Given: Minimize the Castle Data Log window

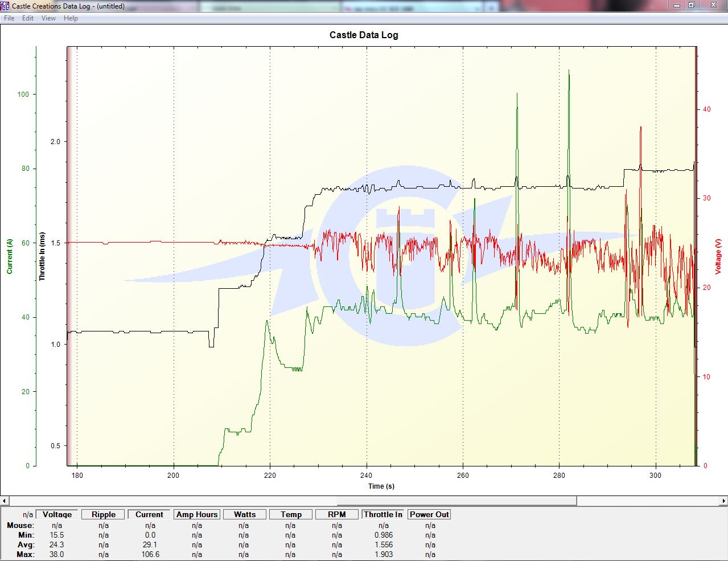Looking at the screenshot, I should point(675,5).
